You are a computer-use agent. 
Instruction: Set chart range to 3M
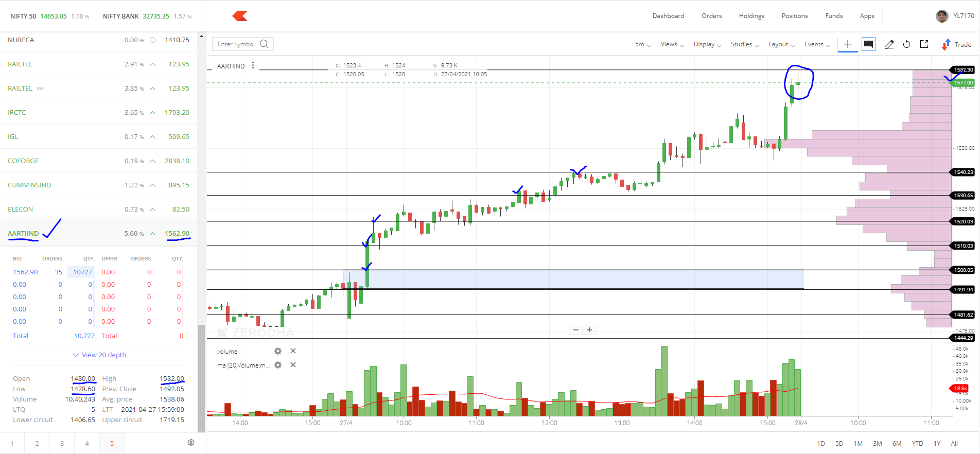(x=878, y=443)
